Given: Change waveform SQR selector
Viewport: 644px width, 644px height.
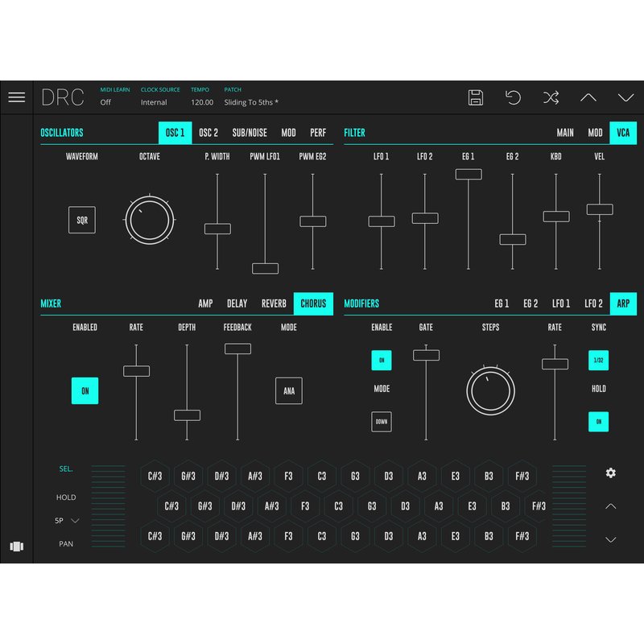Looking at the screenshot, I should pos(82,220).
